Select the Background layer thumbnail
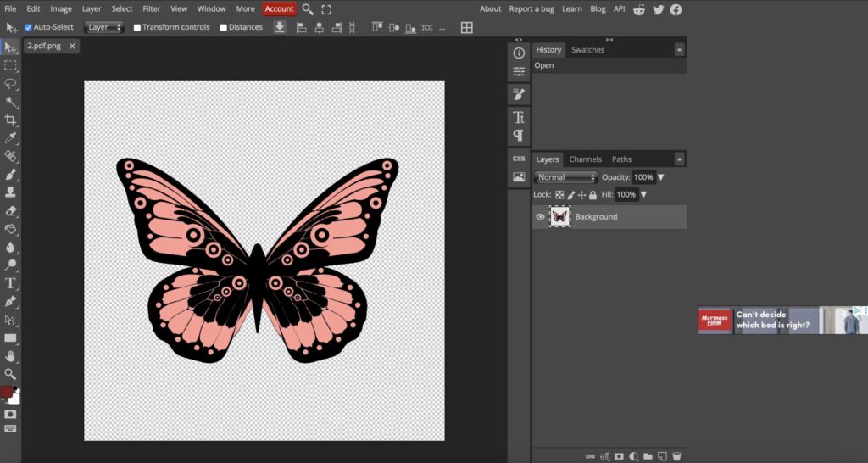Image resolution: width=868 pixels, height=463 pixels. tap(559, 217)
